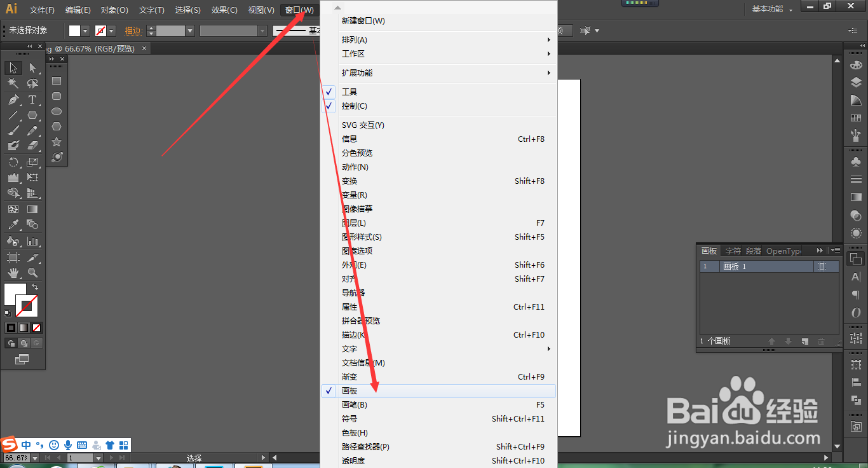Image resolution: width=868 pixels, height=468 pixels.
Task: Select the Ellipse tool in flyout panel
Action: click(x=57, y=111)
